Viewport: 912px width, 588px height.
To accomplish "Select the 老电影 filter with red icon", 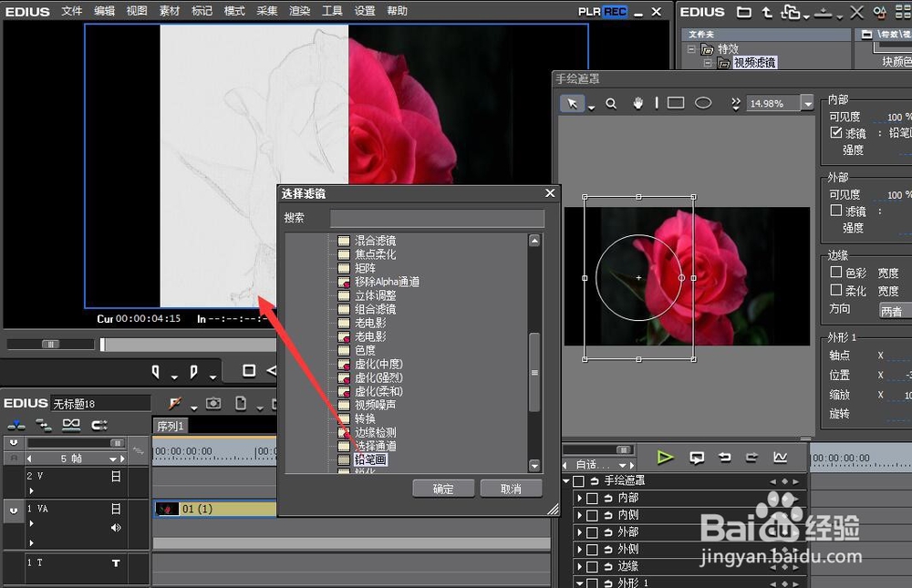I will pyautogui.click(x=370, y=336).
